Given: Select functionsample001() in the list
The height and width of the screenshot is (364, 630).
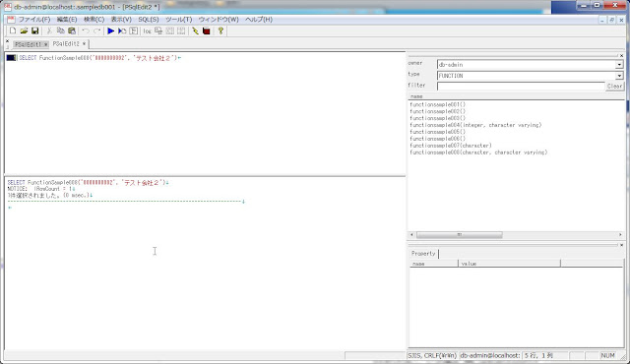Looking at the screenshot, I should point(437,104).
